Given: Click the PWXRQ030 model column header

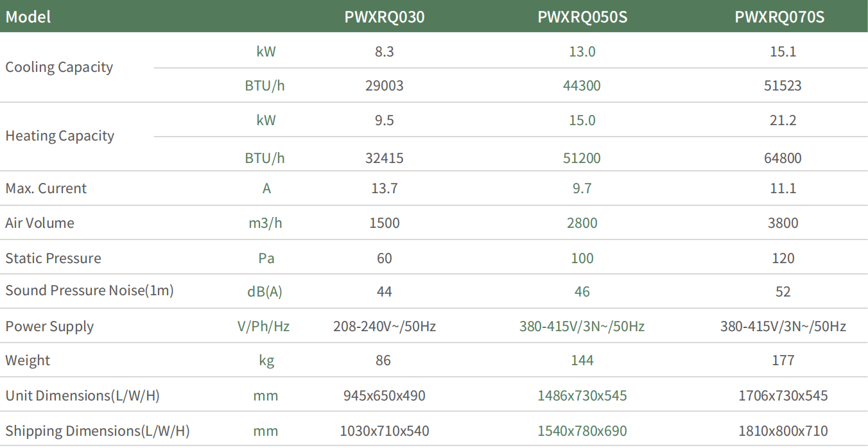Looking at the screenshot, I should click(x=384, y=17).
